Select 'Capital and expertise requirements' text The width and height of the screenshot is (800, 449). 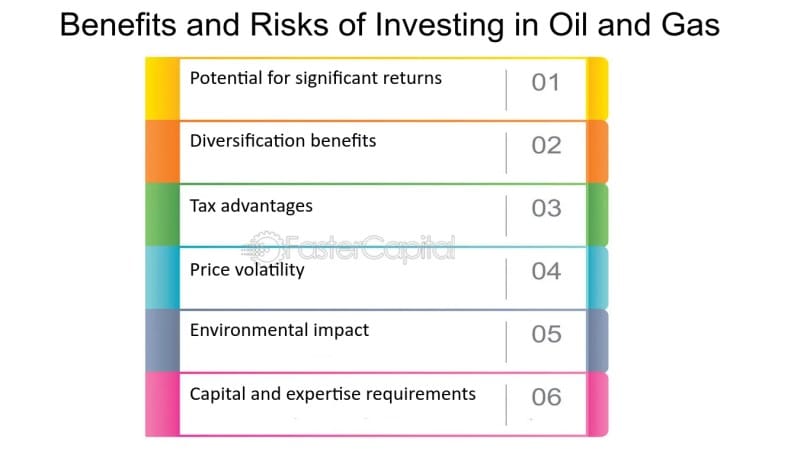pyautogui.click(x=333, y=394)
